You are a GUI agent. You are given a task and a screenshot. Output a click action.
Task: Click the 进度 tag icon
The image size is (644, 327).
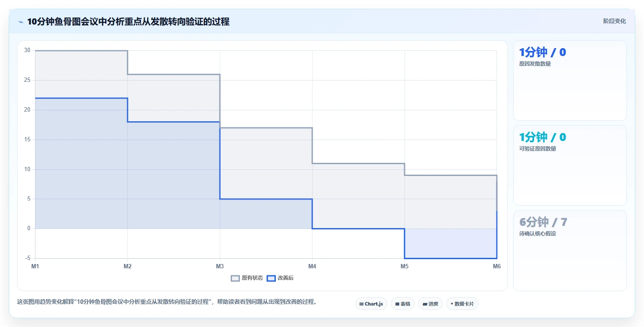(x=425, y=304)
